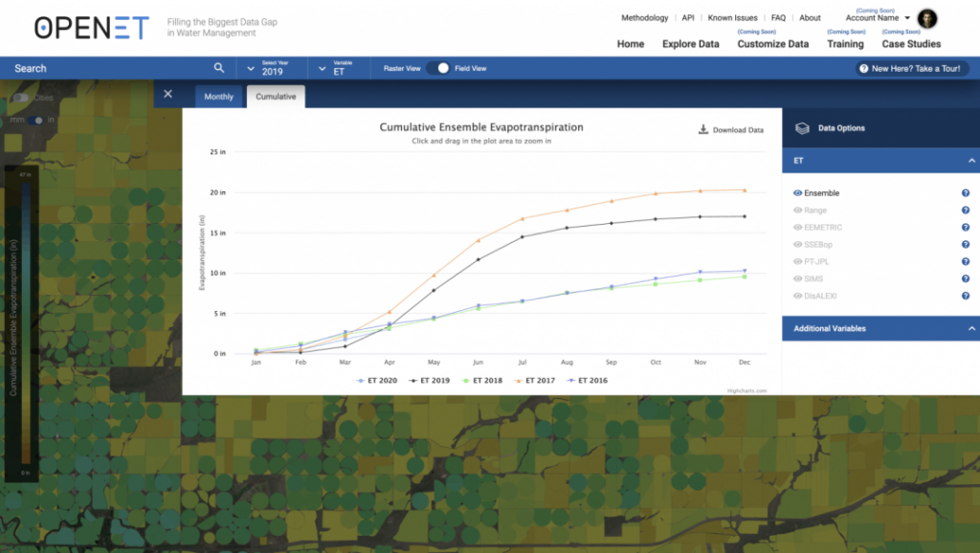Click the help icon next to DisALEXI

click(x=966, y=297)
